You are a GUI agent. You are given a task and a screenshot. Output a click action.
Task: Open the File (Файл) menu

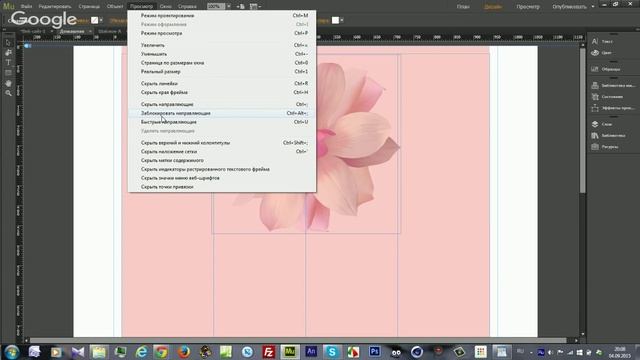(x=26, y=7)
